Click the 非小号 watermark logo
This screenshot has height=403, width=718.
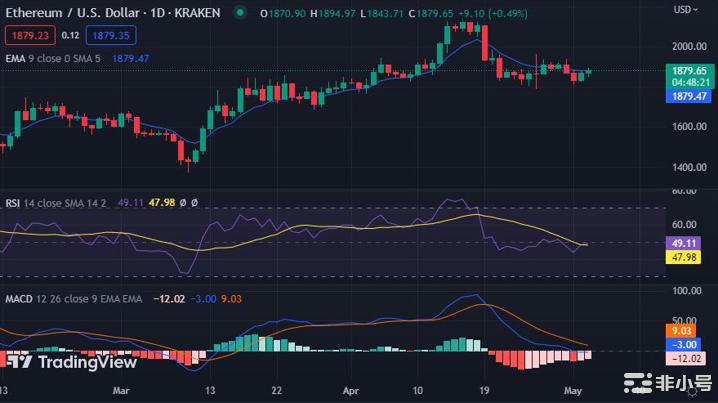click(671, 381)
